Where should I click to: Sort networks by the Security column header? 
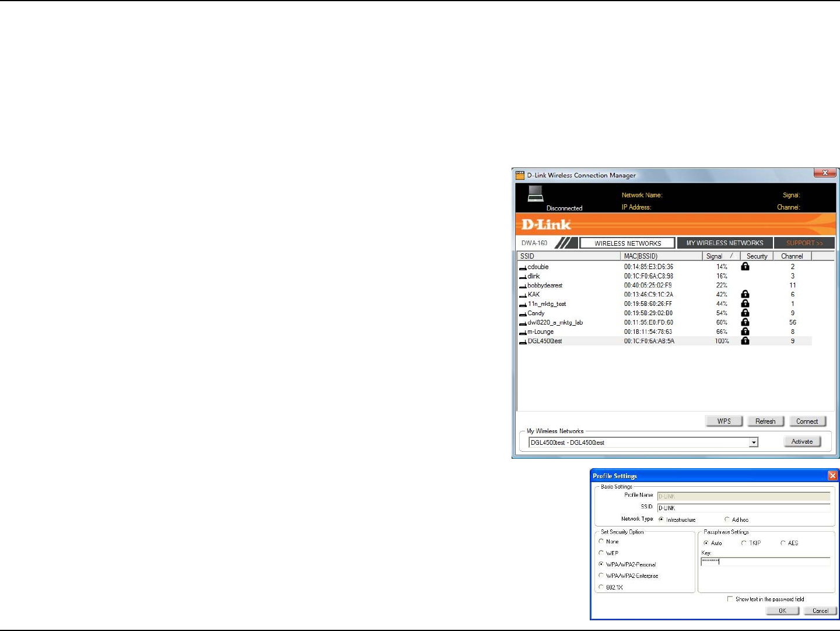[757, 256]
